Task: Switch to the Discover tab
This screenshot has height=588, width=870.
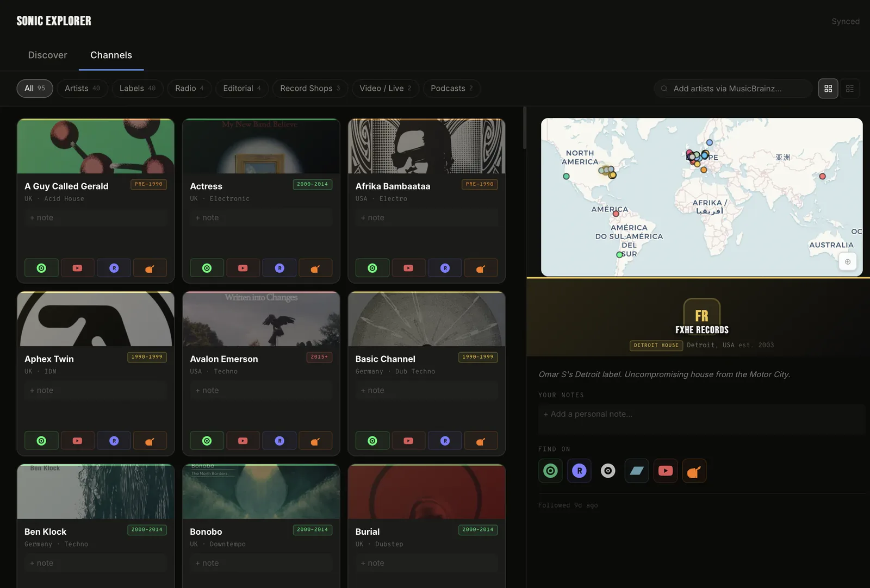Action: (x=48, y=55)
